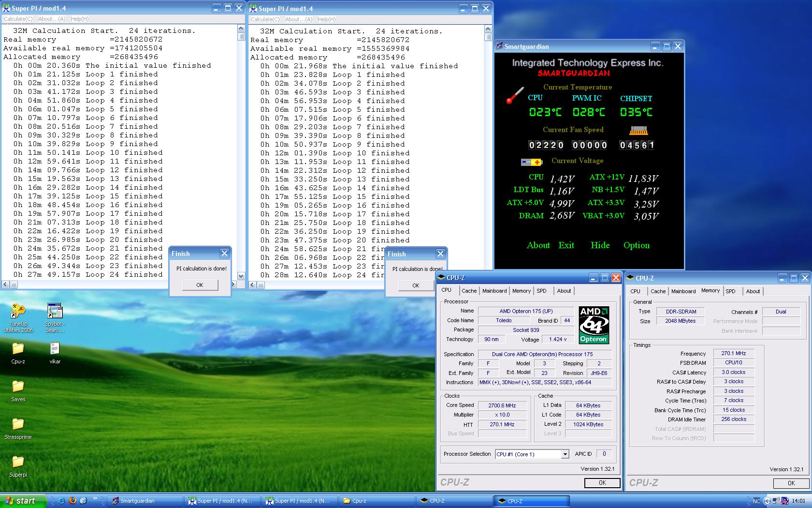Image resolution: width=812 pixels, height=508 pixels.
Task: Click the Smartguardian tray icon
Action: click(784, 501)
